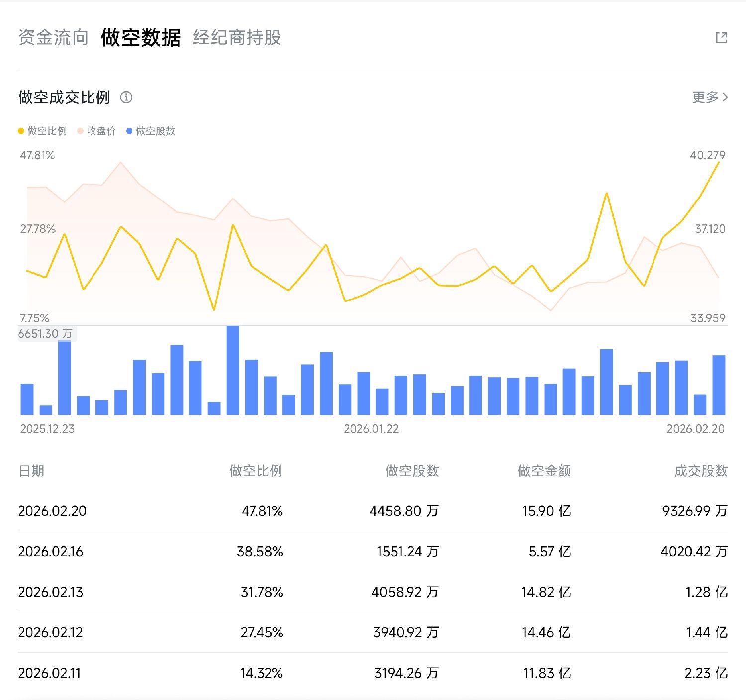
Task: Toggle the blue 做空股数 legend series
Action: point(155,131)
